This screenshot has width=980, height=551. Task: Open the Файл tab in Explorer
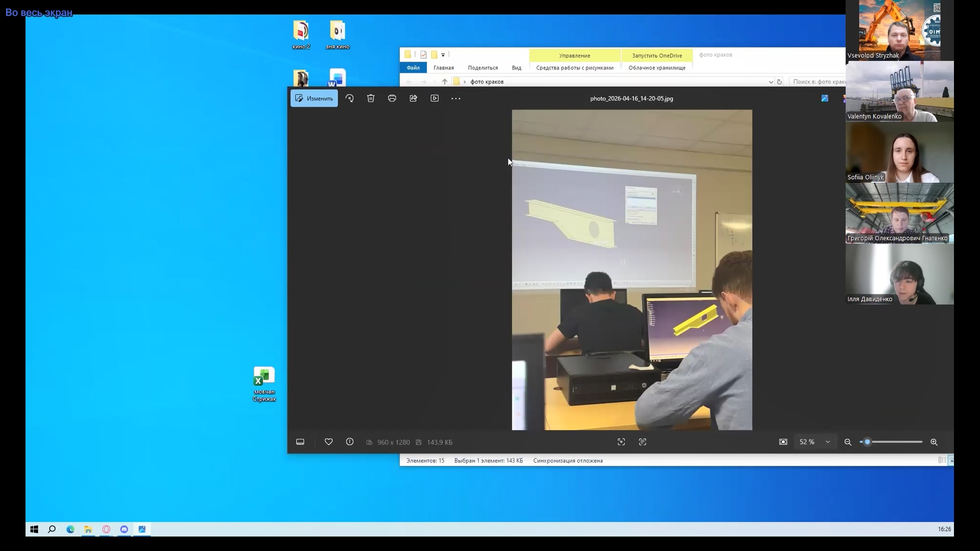[x=413, y=68]
